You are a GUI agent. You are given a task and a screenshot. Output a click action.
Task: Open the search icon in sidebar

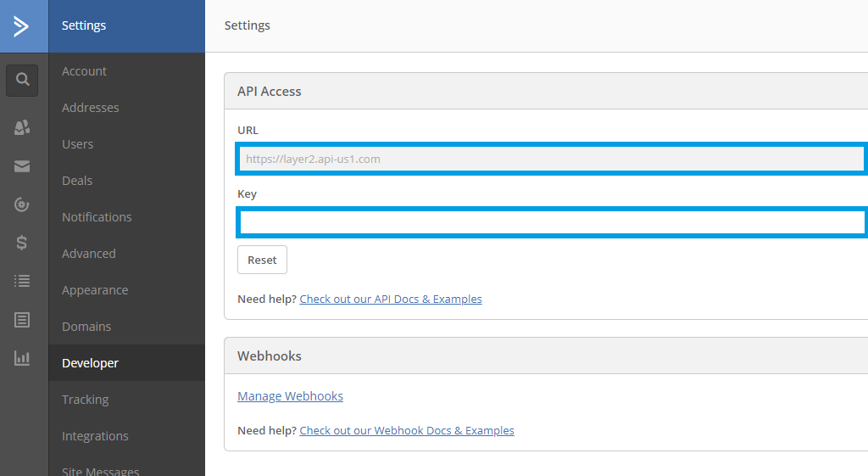point(22,80)
